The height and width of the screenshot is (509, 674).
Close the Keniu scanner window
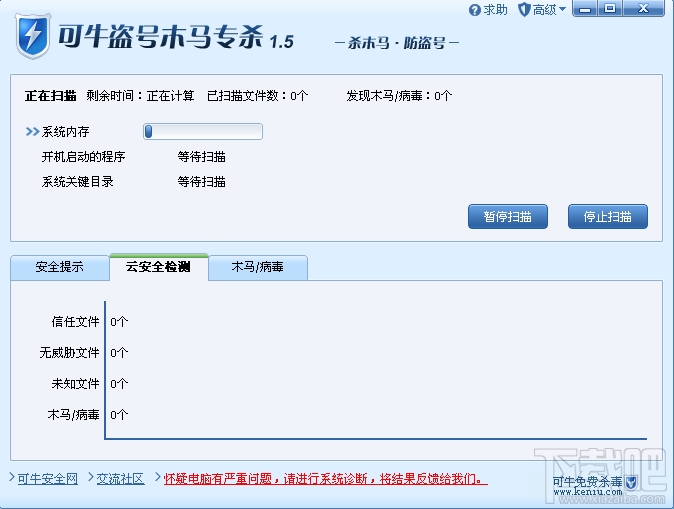coord(643,9)
